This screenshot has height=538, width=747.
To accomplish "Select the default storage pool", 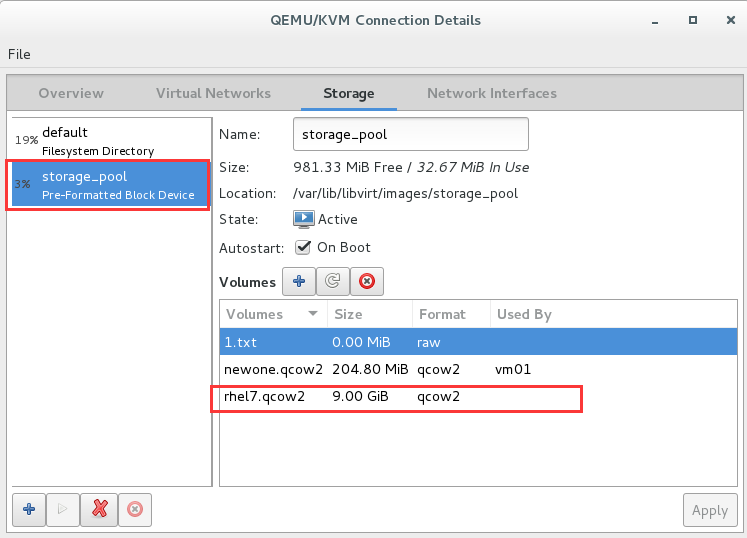I will [x=111, y=141].
